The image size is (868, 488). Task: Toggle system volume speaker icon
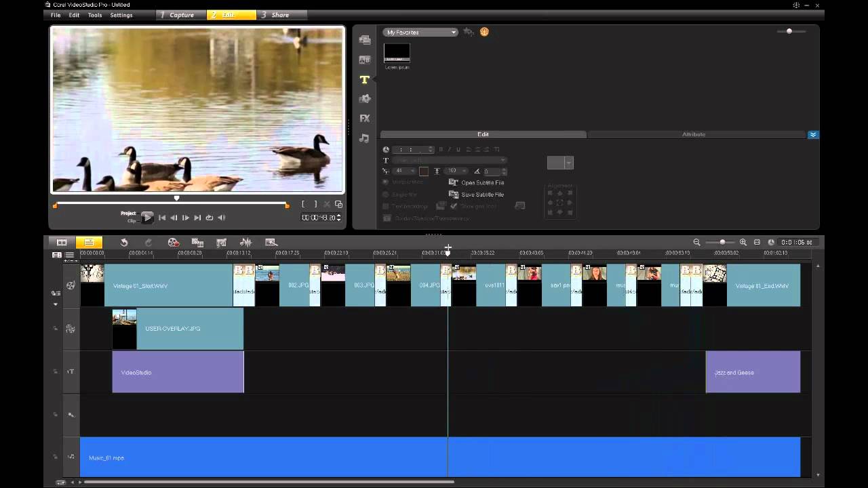(221, 218)
